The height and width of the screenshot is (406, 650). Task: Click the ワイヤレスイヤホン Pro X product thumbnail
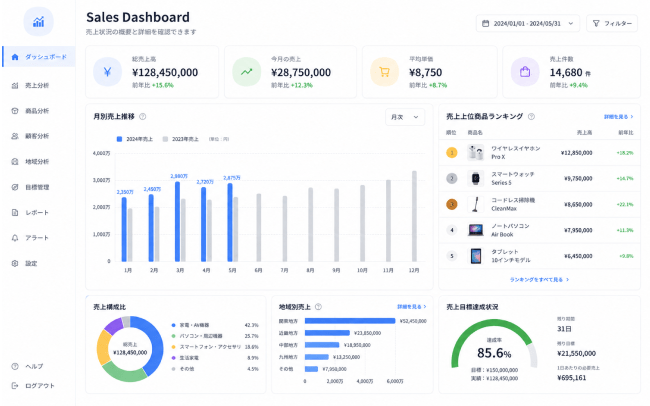475,153
